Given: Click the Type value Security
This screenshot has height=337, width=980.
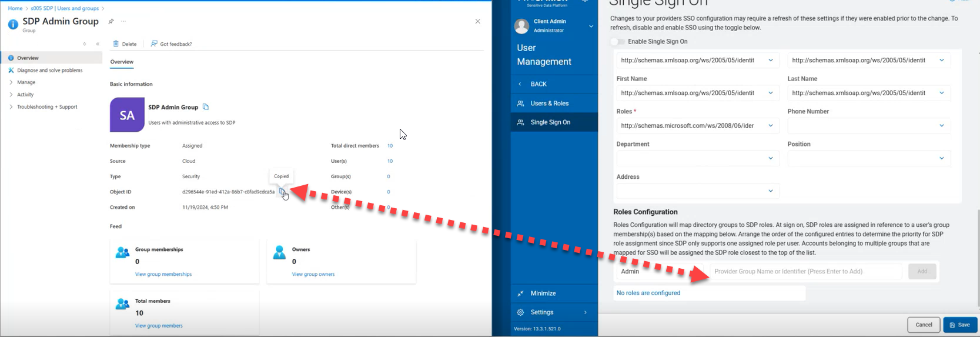Looking at the screenshot, I should [x=191, y=176].
